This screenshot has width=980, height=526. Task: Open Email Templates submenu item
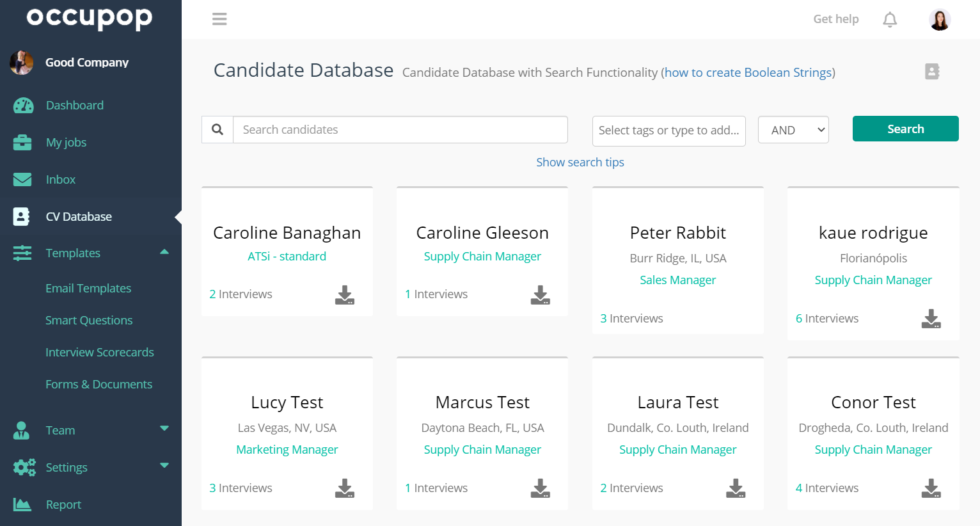point(88,289)
